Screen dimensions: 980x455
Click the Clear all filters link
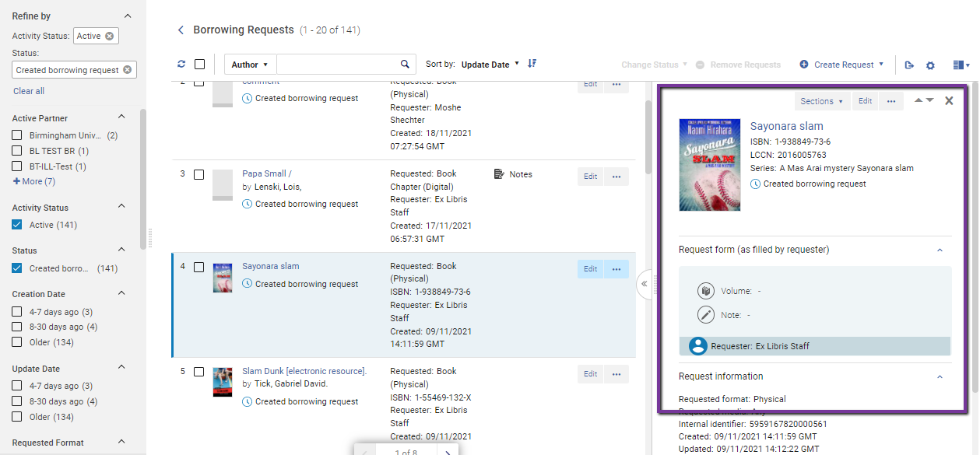click(x=29, y=91)
